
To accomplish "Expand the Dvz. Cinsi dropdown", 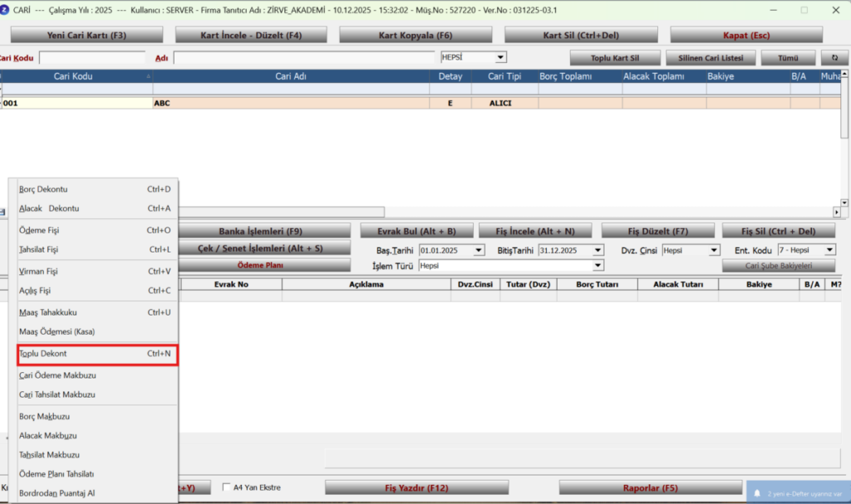I will click(x=714, y=250).
